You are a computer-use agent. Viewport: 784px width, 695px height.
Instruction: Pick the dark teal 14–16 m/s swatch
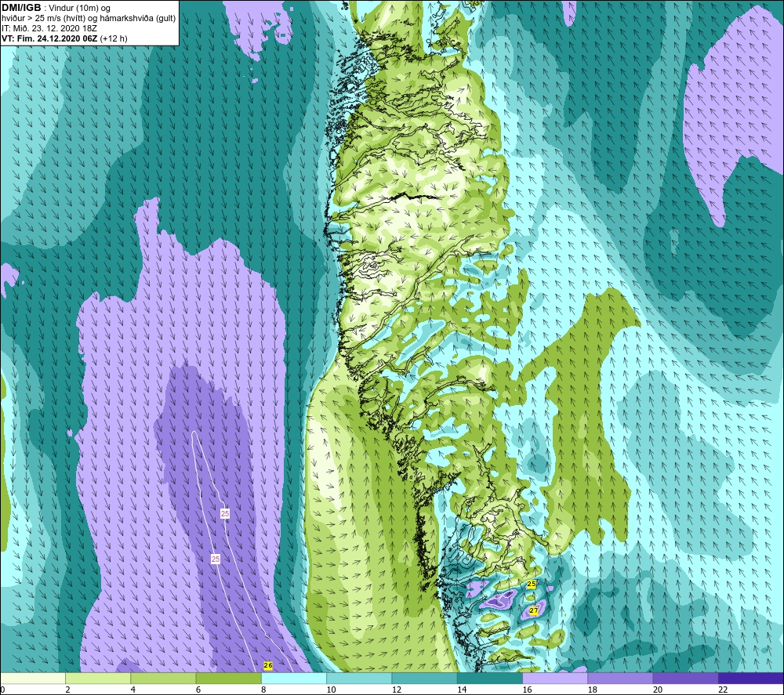point(490,679)
